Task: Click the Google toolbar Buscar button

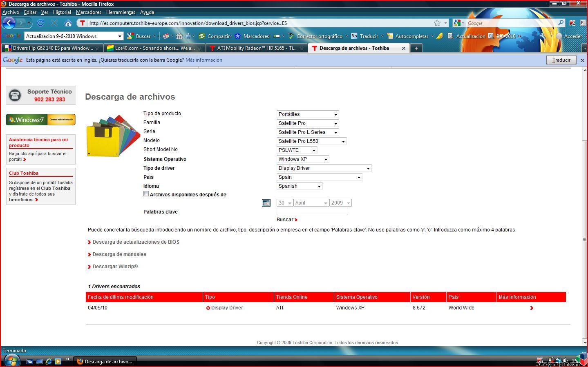Action: point(139,36)
